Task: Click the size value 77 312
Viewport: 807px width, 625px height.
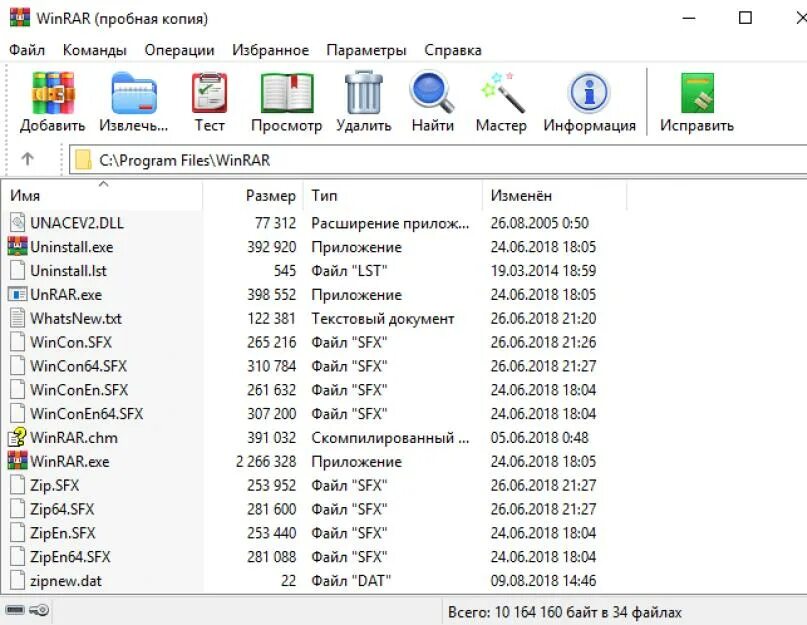Action: click(275, 223)
